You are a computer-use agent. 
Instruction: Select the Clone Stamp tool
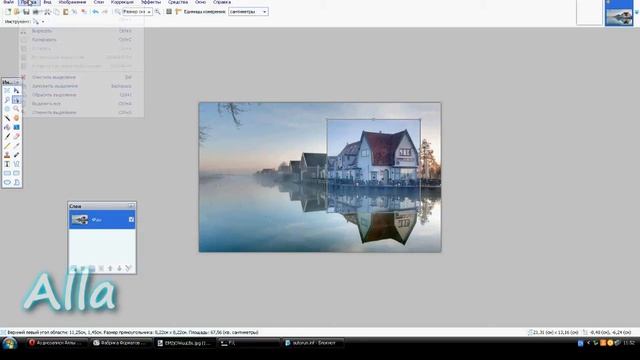click(7, 155)
